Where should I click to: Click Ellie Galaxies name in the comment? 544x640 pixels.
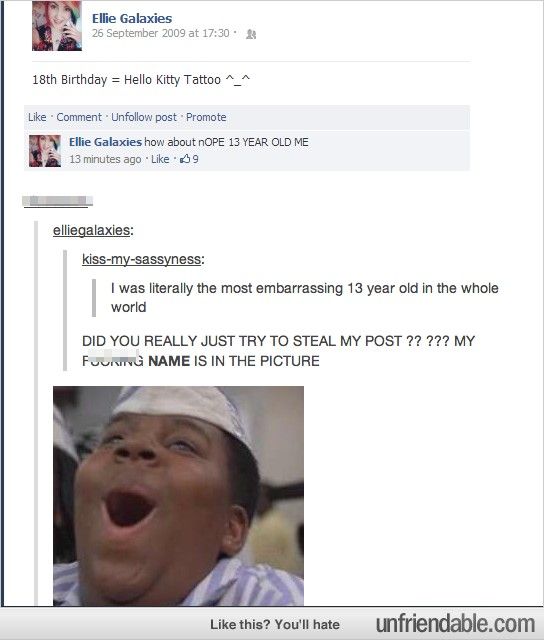point(105,142)
